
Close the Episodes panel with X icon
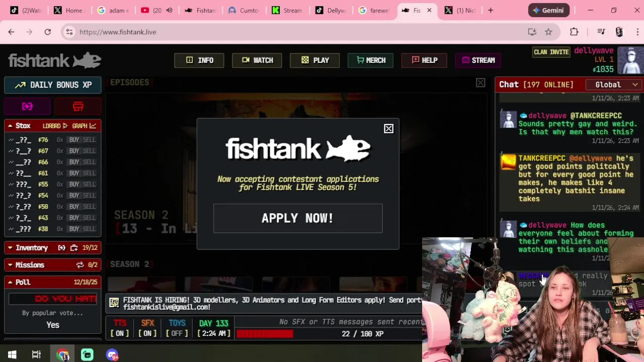480,83
